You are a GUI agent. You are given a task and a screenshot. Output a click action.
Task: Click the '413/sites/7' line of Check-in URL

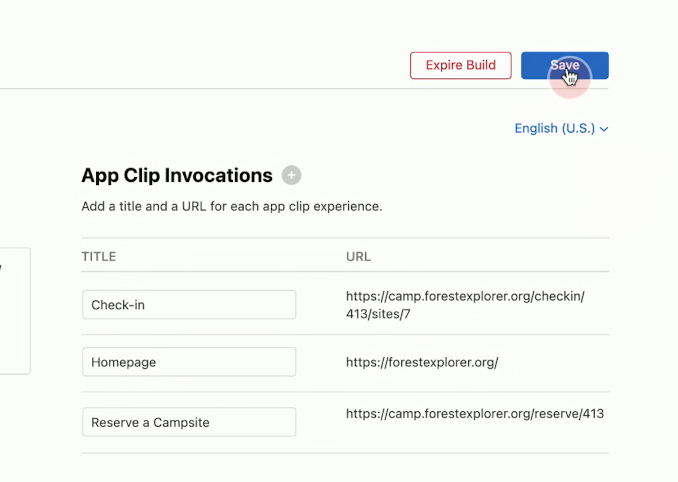tap(378, 314)
